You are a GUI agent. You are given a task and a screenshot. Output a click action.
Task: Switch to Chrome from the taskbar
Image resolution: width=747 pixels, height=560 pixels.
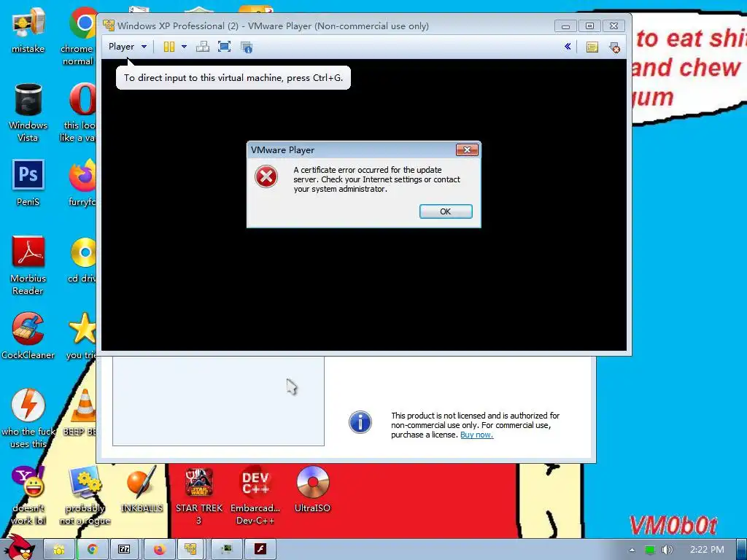coord(92,550)
